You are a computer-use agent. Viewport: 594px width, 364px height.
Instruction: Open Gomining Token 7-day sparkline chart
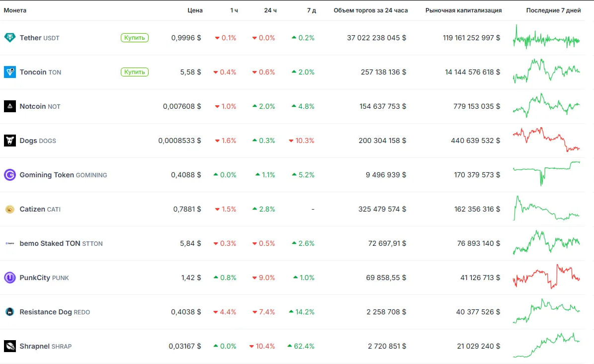pos(546,174)
